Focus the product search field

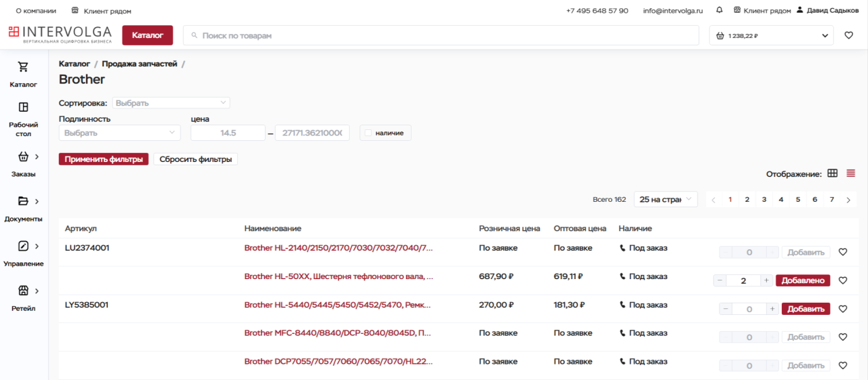coord(441,36)
